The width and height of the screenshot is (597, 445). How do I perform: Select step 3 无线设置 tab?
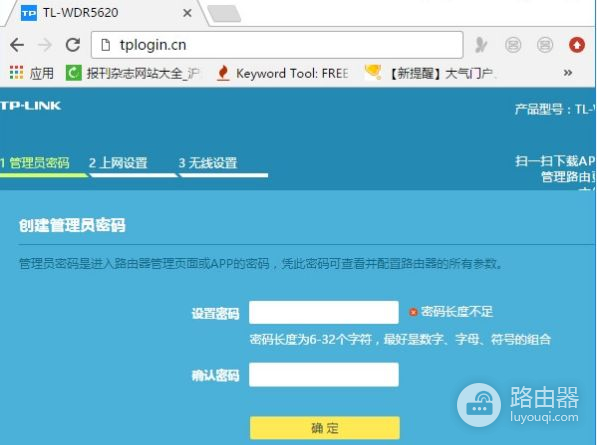tap(208, 163)
